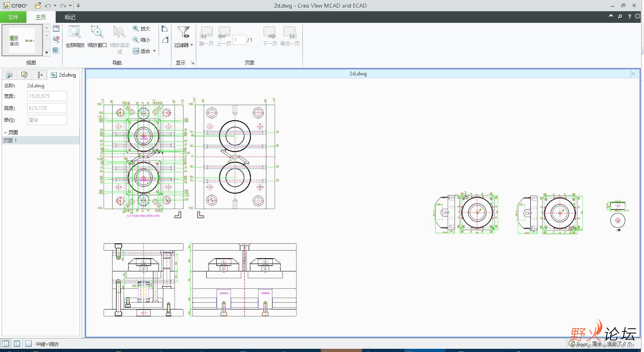Click the 高度 value field 629.170
Image resolution: width=644 pixels, height=352 pixels.
(x=47, y=108)
